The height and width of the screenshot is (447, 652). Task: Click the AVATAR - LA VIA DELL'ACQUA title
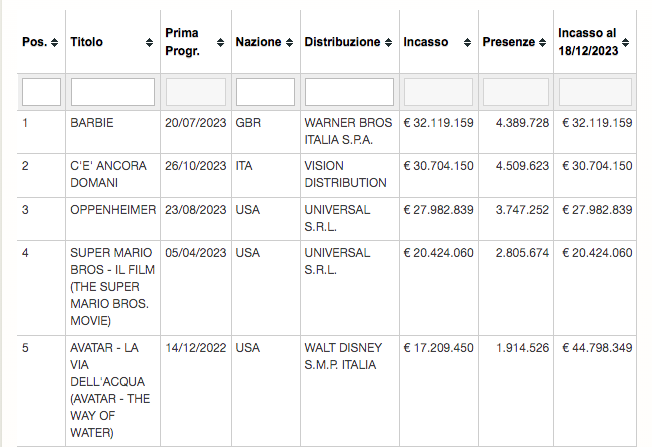click(109, 389)
